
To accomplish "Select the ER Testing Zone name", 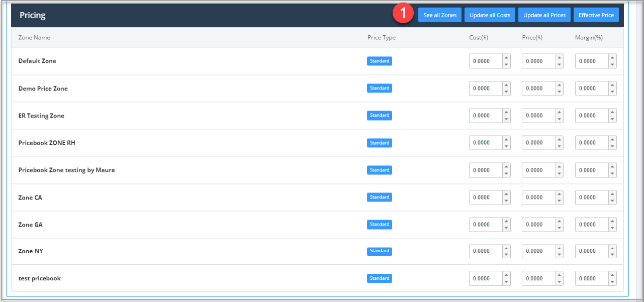I will point(41,116).
